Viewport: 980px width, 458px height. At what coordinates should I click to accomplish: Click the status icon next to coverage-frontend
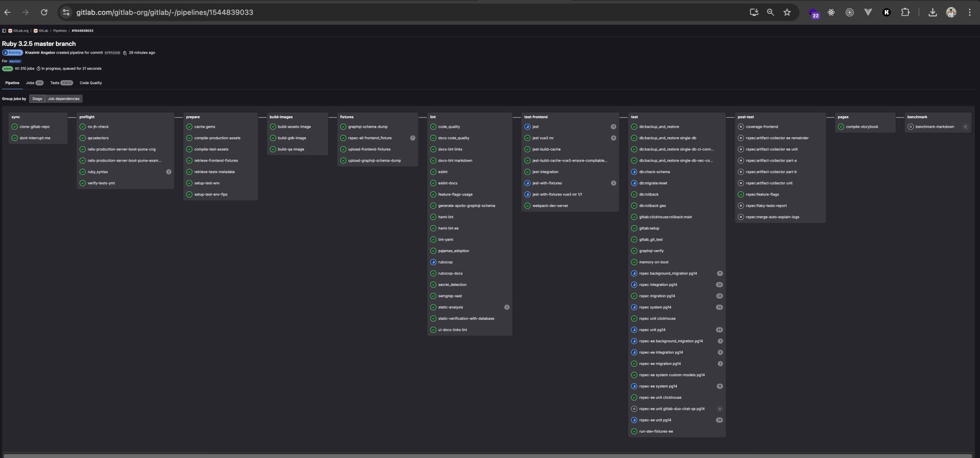[741, 127]
